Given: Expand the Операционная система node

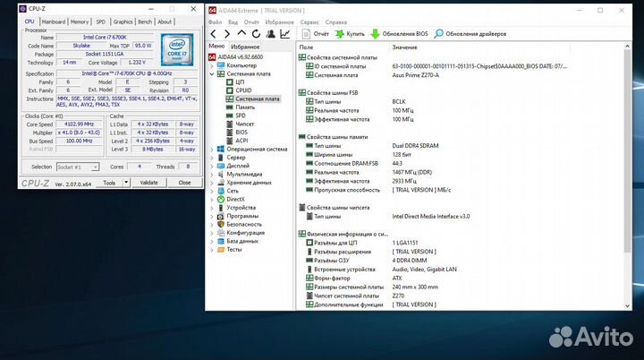Looking at the screenshot, I should 212,149.
